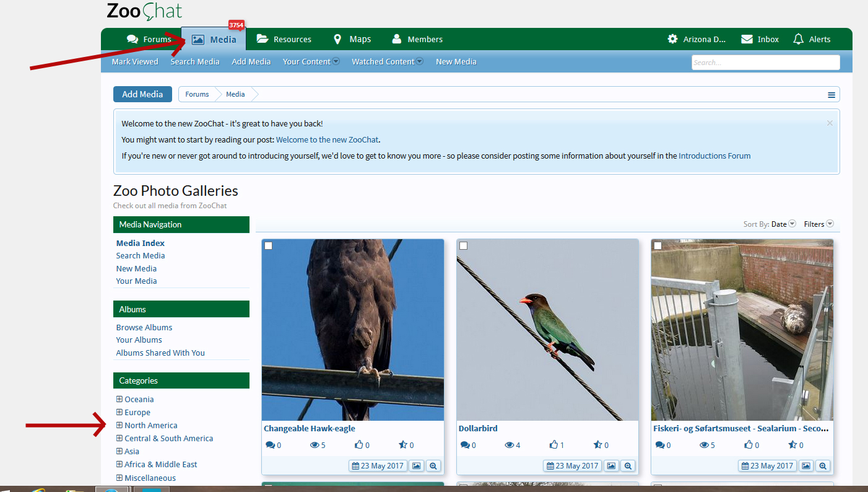Image resolution: width=868 pixels, height=492 pixels.
Task: Switch to the Members tab
Action: pyautogui.click(x=417, y=39)
